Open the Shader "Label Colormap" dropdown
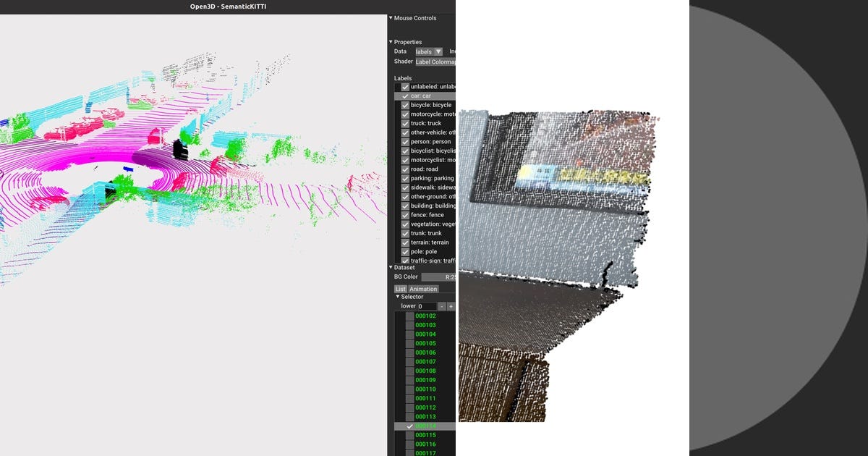 click(434, 62)
